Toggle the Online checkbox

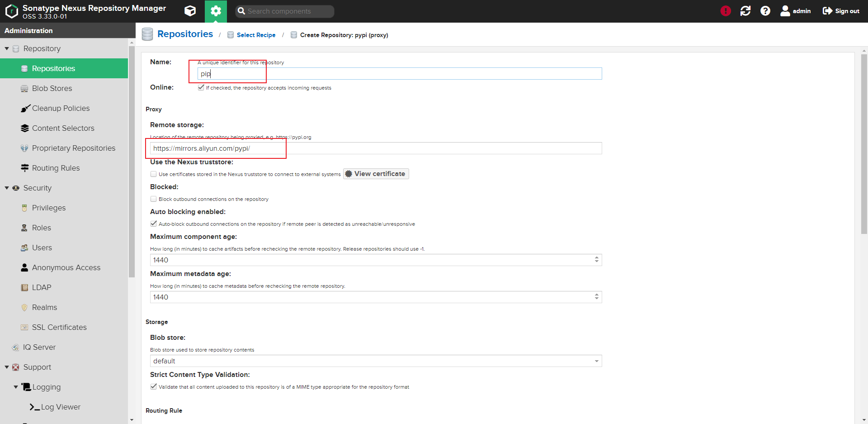tap(201, 87)
